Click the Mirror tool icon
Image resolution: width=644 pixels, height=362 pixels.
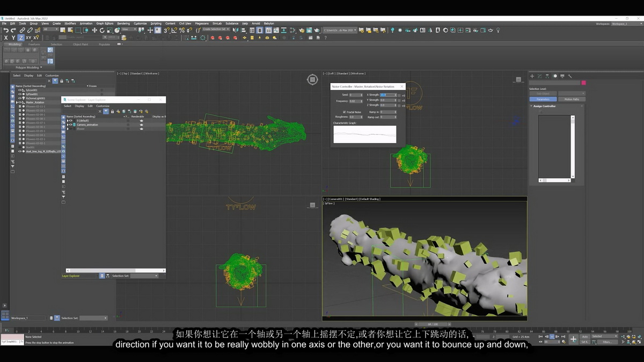(236, 30)
